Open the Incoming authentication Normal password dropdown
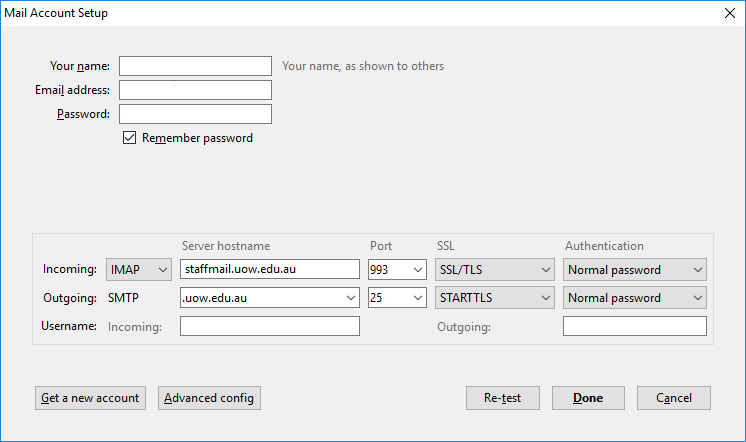This screenshot has height=442, width=746. pos(635,270)
